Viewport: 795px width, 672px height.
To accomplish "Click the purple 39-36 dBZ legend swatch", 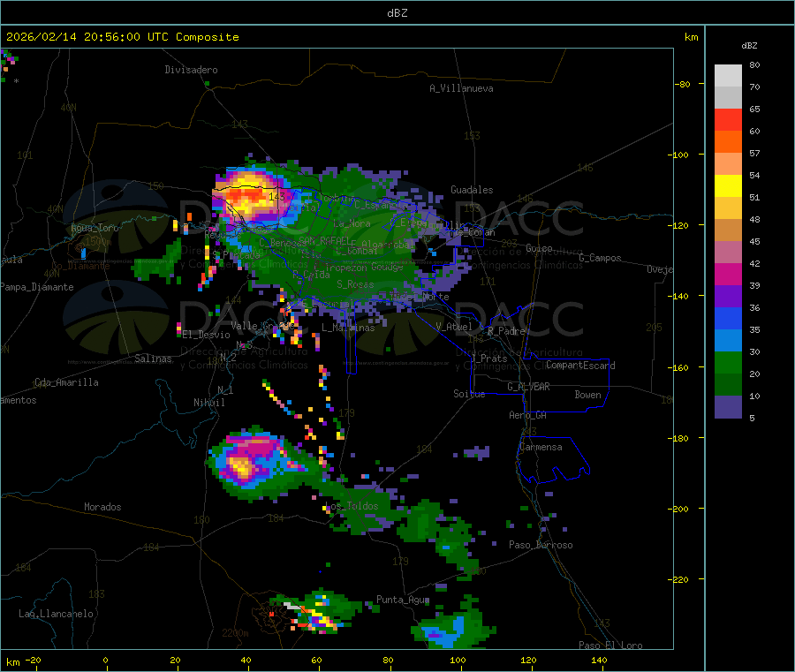I will pos(728,297).
